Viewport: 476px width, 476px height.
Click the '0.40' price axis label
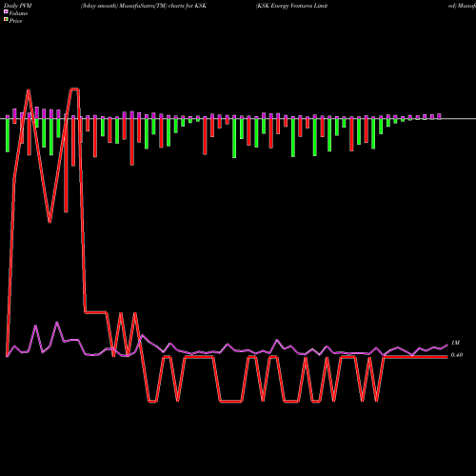coord(457,355)
